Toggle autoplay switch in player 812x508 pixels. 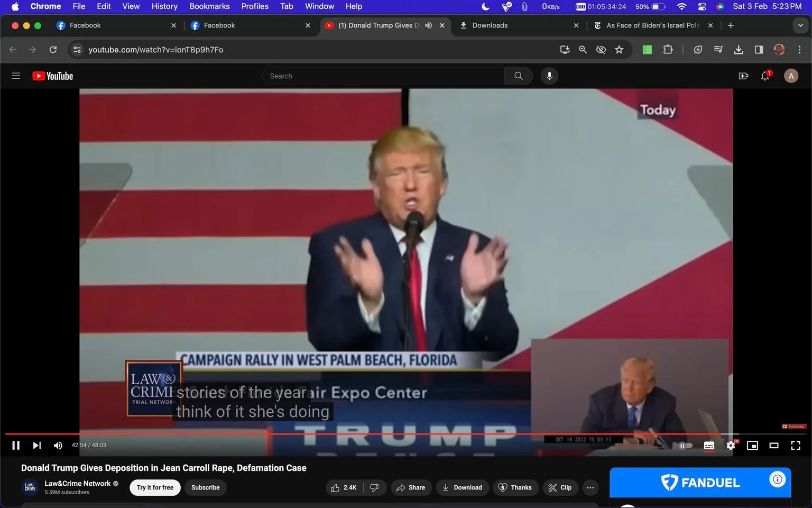(x=686, y=446)
